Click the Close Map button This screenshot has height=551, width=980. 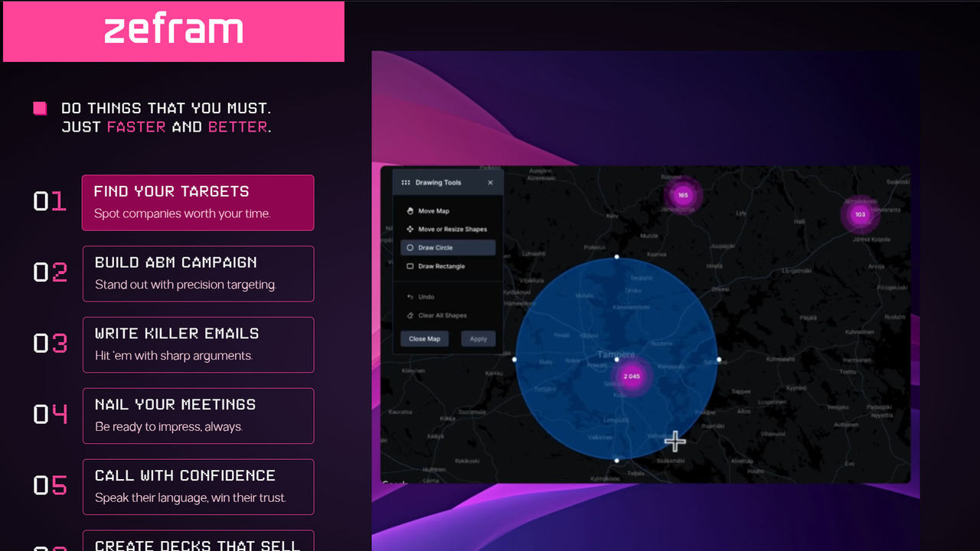point(424,339)
